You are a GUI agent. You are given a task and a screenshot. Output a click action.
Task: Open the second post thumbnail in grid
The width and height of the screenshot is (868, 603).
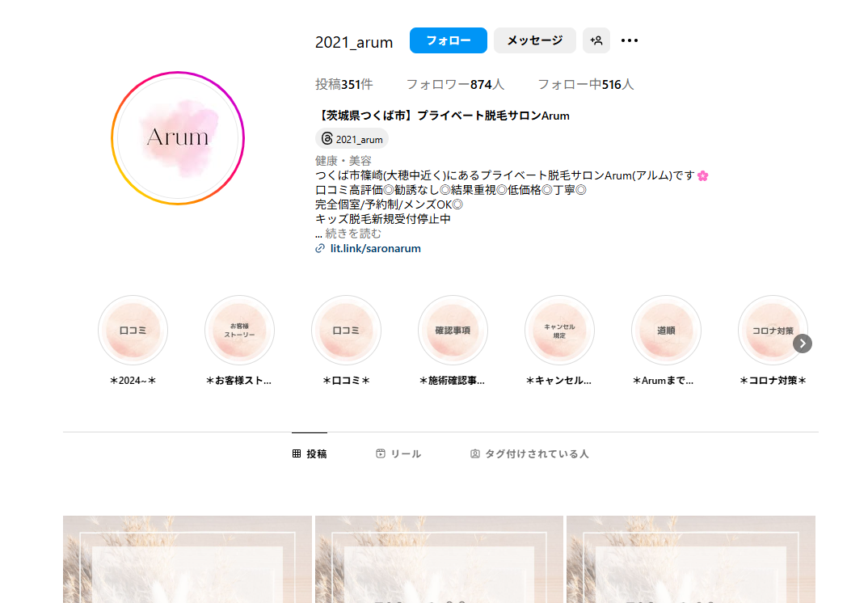[x=439, y=559]
